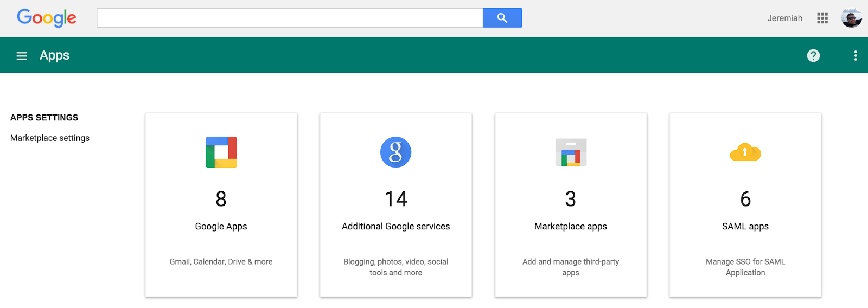Click the blue search magnifier button
Image resolution: width=868 pixels, height=308 pixels.
click(x=502, y=18)
